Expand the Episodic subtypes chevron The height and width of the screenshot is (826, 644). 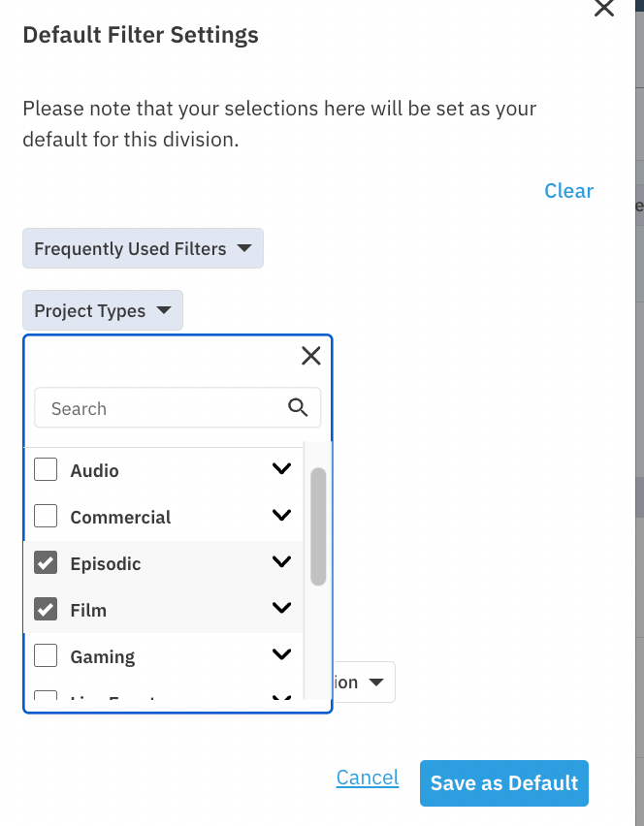tap(281, 561)
